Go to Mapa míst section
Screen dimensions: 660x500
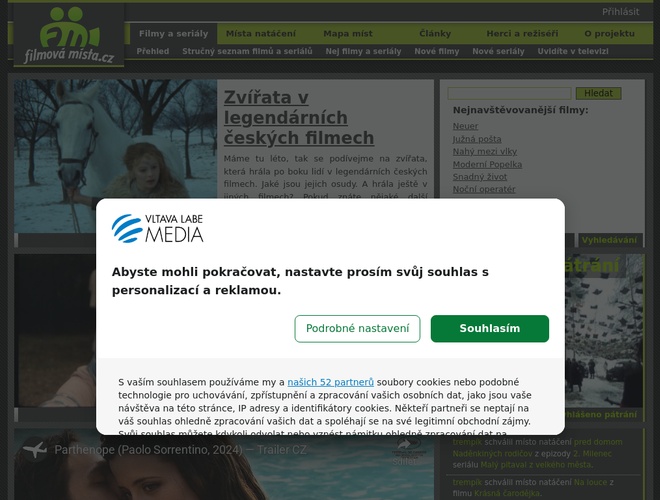point(348,34)
